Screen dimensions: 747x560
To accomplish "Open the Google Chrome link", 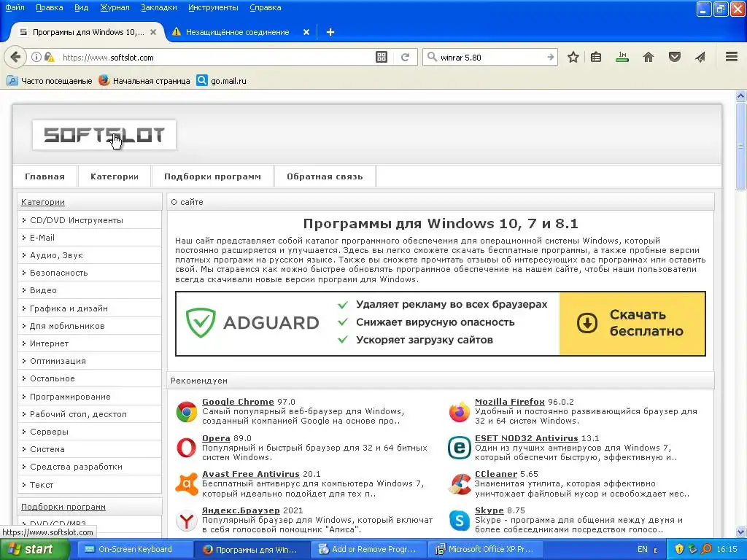I will pos(238,402).
